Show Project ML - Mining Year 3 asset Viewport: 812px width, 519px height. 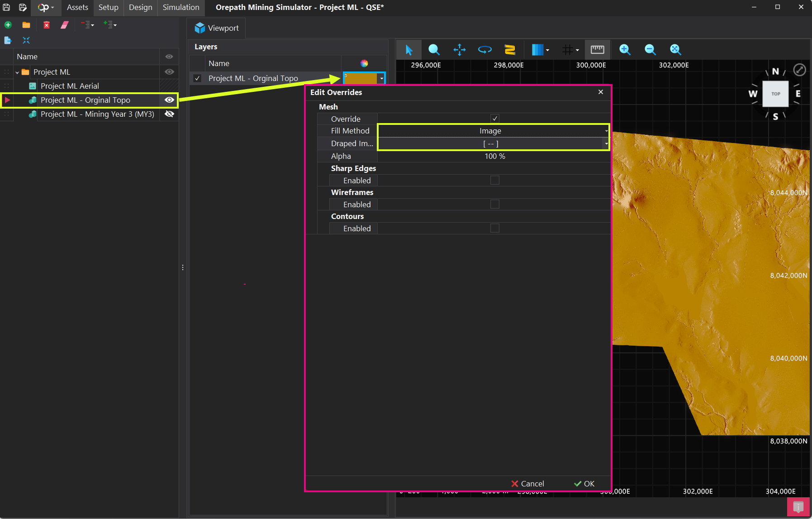(169, 114)
